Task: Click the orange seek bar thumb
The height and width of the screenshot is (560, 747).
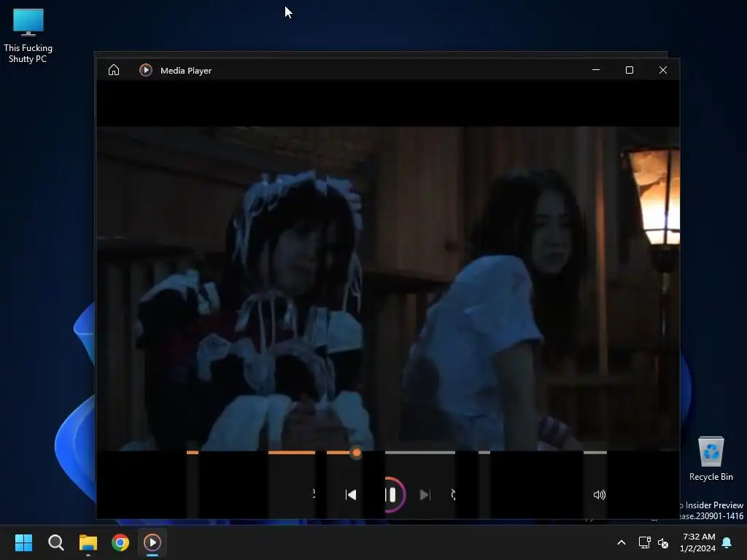Action: click(356, 453)
